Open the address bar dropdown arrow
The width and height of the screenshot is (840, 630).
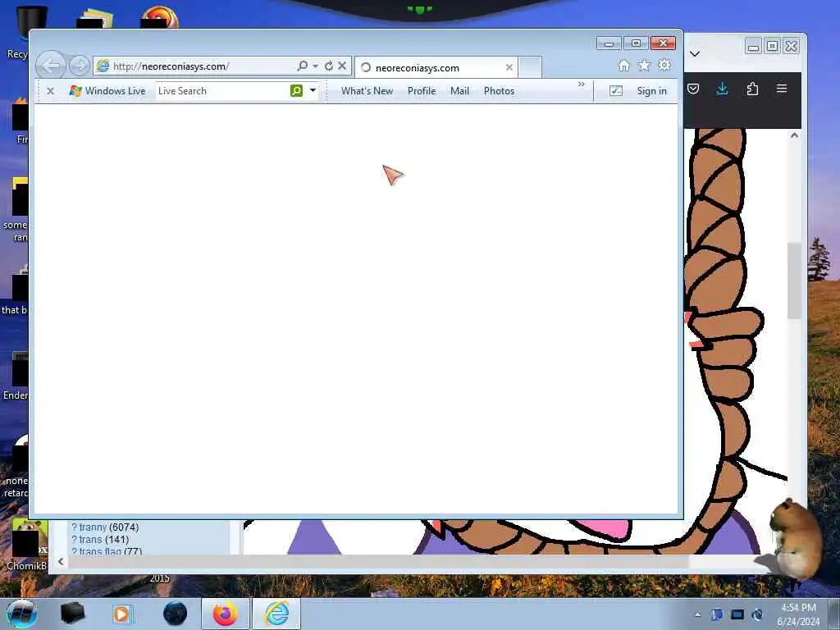point(315,66)
